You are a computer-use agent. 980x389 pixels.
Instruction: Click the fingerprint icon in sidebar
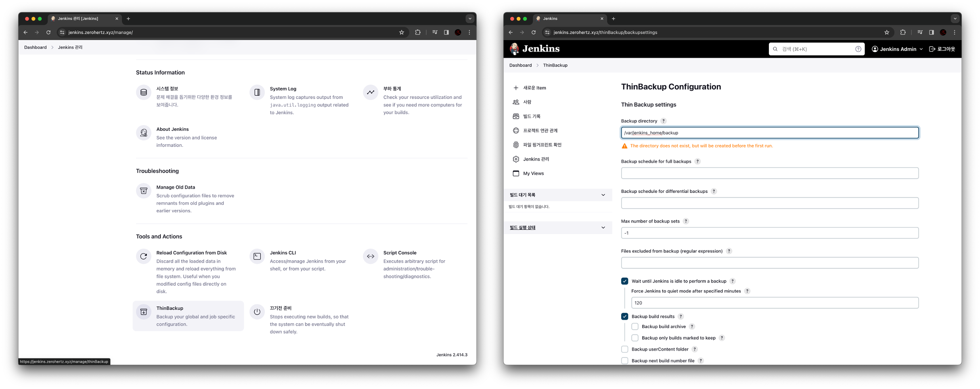(x=516, y=145)
